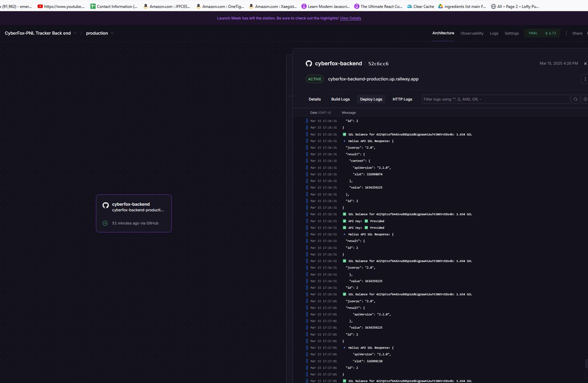Open the HTTP Logs tab
Screen dimensions: 588x383
click(x=402, y=99)
